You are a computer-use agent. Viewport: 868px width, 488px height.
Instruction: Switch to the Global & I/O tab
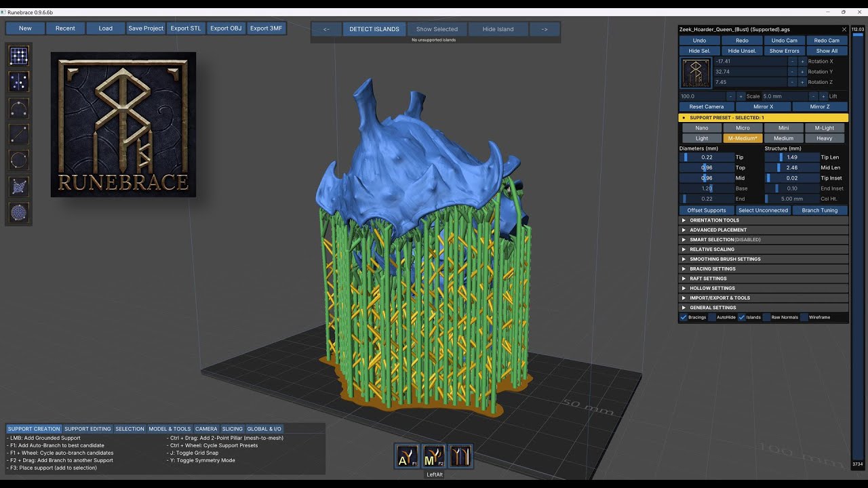coord(264,429)
